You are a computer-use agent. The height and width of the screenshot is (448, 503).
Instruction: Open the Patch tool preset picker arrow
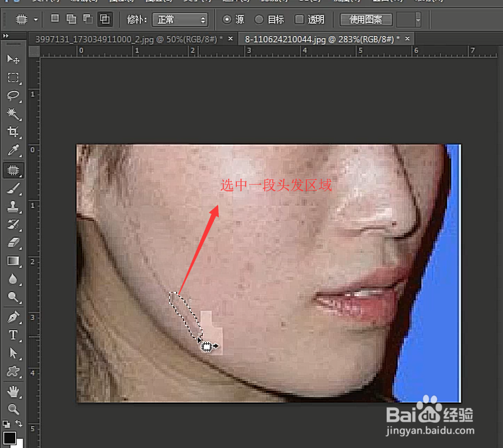(x=35, y=20)
